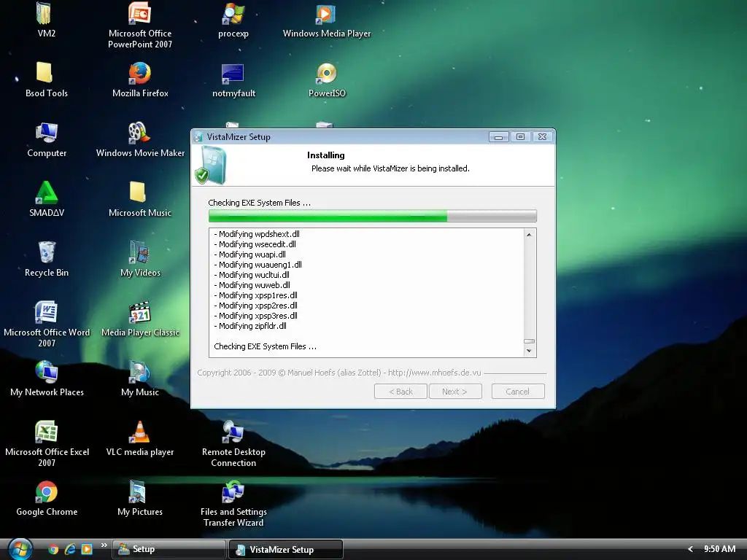
Task: Select 'Modifying wucltui.dll' log line
Action: click(x=252, y=275)
